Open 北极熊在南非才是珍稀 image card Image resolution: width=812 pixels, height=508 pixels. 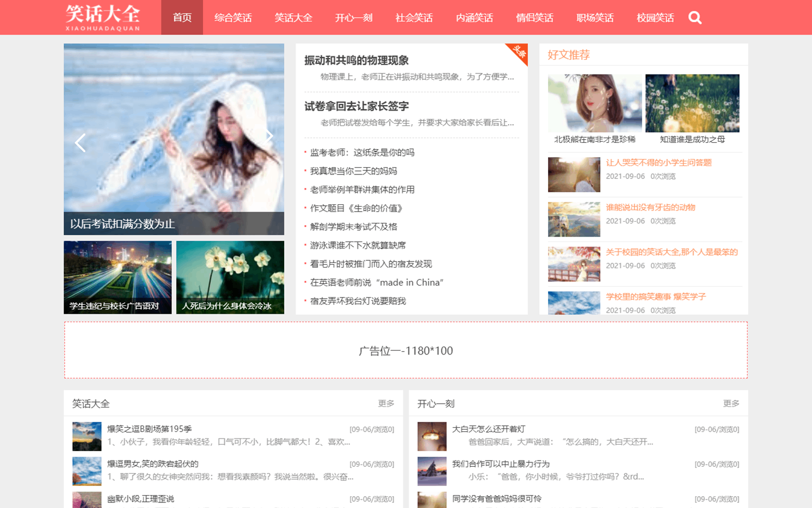coord(595,110)
